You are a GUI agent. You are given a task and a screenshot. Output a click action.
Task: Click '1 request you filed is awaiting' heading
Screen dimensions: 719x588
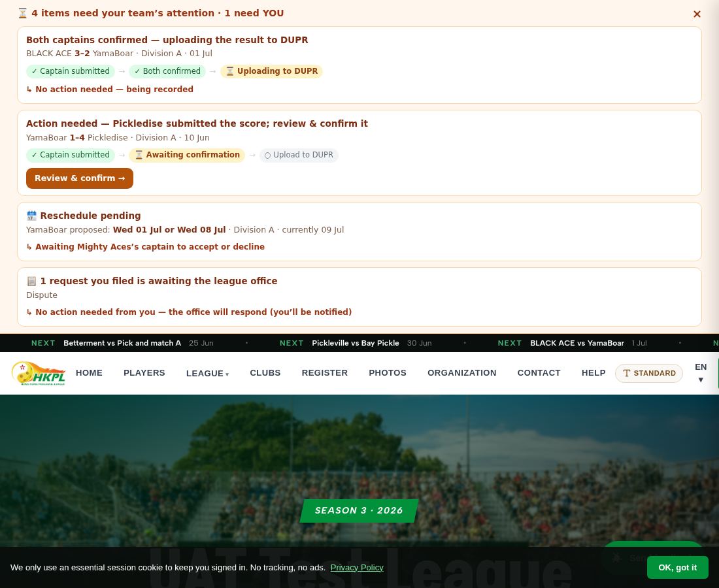tap(159, 281)
